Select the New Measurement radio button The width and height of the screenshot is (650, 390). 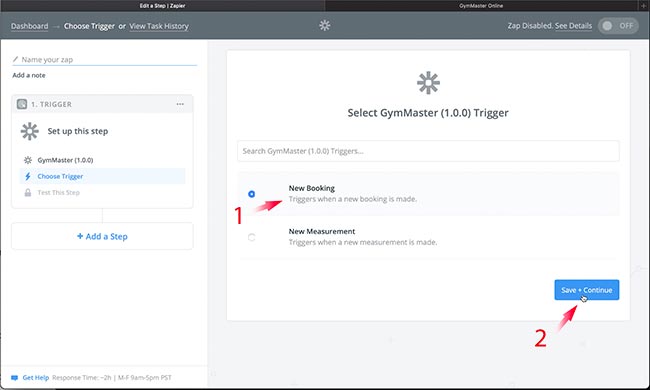point(251,237)
